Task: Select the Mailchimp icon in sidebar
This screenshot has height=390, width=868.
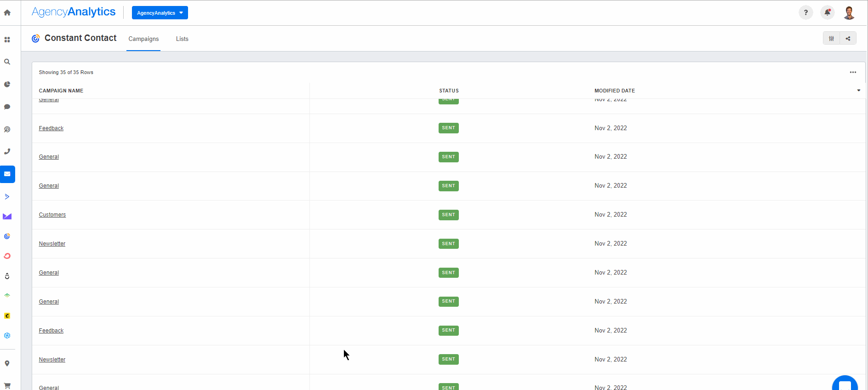Action: pyautogui.click(x=7, y=315)
